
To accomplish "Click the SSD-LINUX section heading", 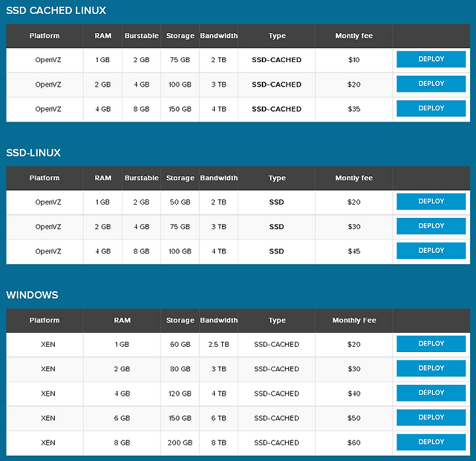I will [x=34, y=153].
